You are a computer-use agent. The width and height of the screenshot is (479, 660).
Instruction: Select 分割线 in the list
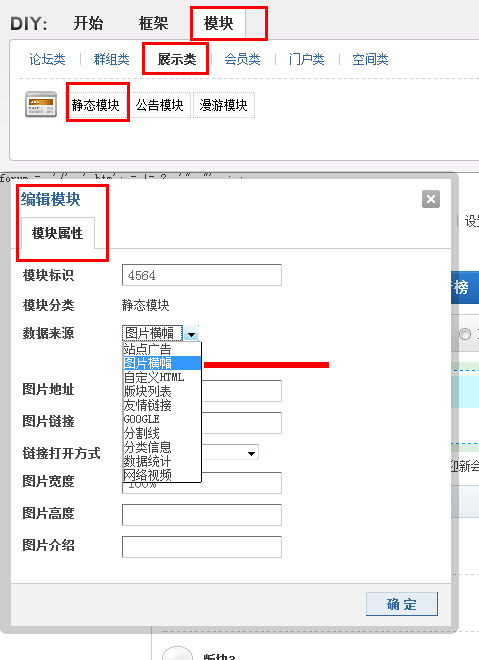click(162, 433)
